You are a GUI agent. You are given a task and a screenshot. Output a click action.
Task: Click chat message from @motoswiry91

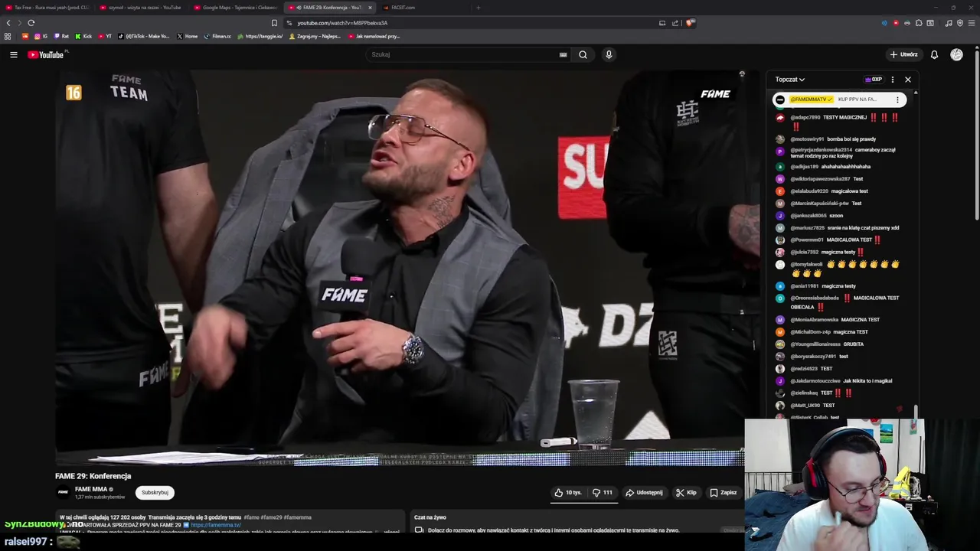[833, 139]
